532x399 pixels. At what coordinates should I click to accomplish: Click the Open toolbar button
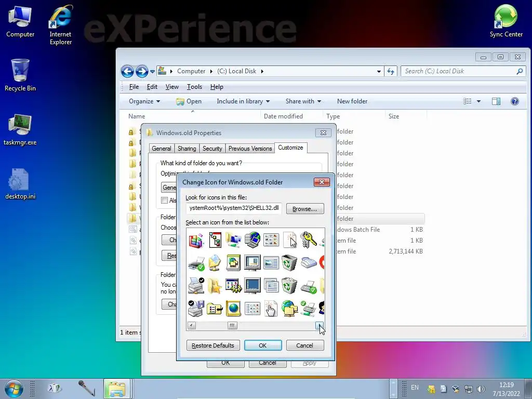point(189,101)
